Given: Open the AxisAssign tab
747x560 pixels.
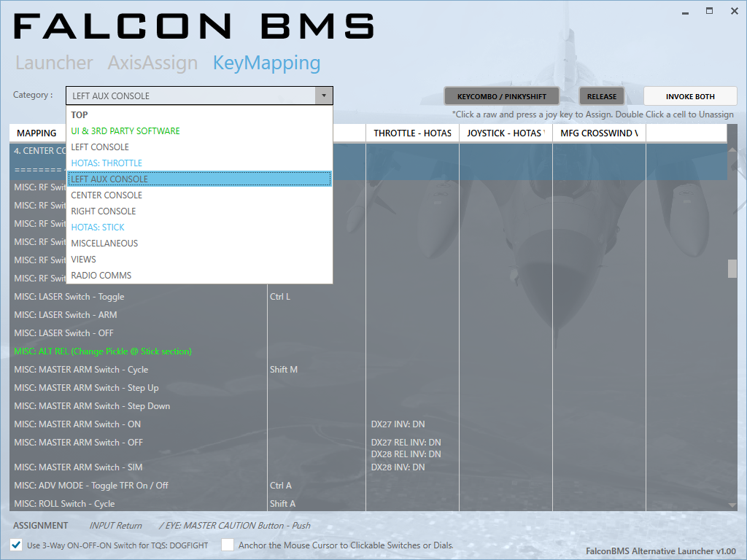Looking at the screenshot, I should point(152,63).
